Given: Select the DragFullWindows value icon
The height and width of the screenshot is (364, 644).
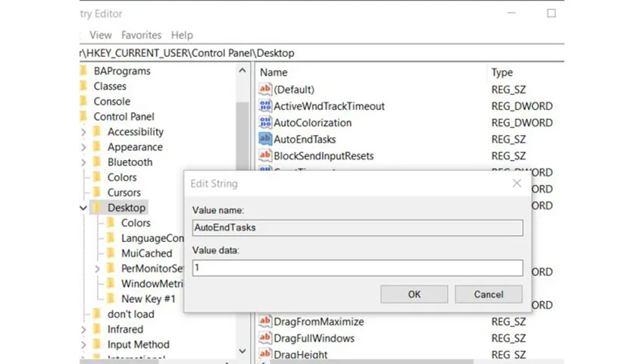Looking at the screenshot, I should pyautogui.click(x=265, y=337).
